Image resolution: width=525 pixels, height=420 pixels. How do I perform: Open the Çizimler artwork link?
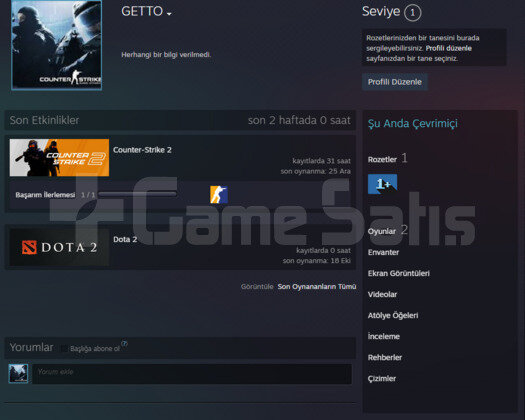[382, 378]
